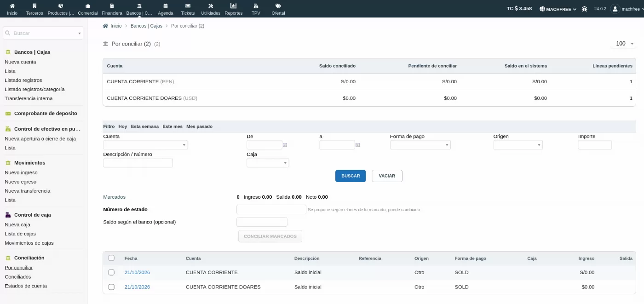Image resolution: width=644 pixels, height=304 pixels.
Task: Check the CUENTA CORRIENTE DOARES row checkbox
Action: point(111,287)
